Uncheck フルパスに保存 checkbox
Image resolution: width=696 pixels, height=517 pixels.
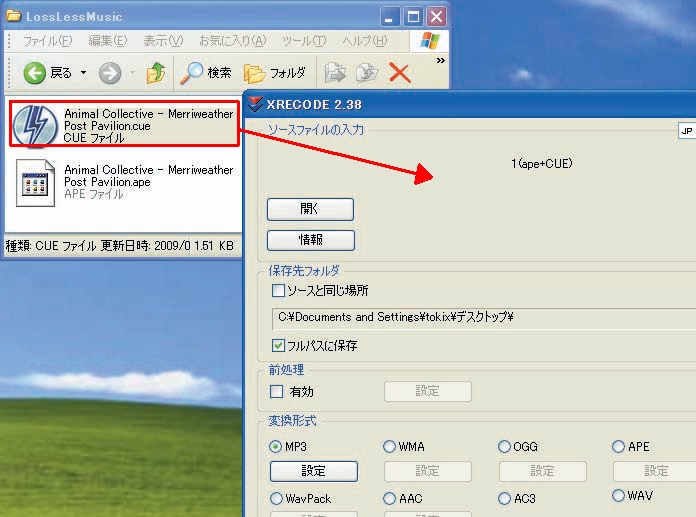tap(278, 345)
